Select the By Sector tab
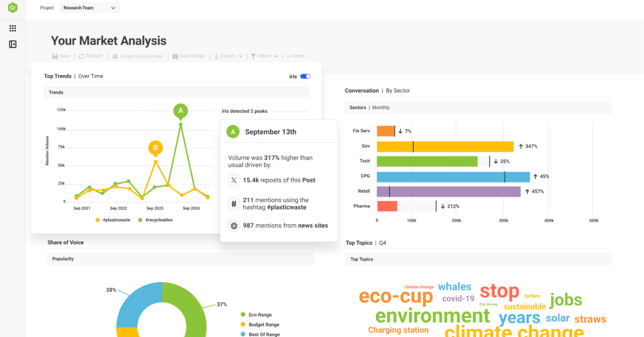644x337 pixels. click(398, 91)
